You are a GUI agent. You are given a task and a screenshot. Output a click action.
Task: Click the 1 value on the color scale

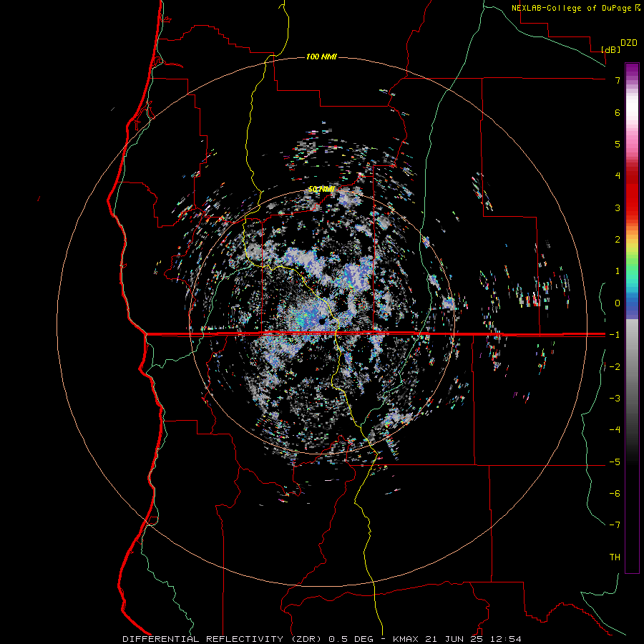[618, 271]
